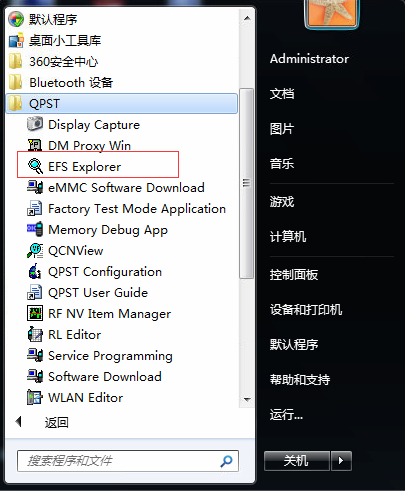This screenshot has height=491, width=405.
Task: Click the 关机 shutdown button
Action: coord(297,461)
